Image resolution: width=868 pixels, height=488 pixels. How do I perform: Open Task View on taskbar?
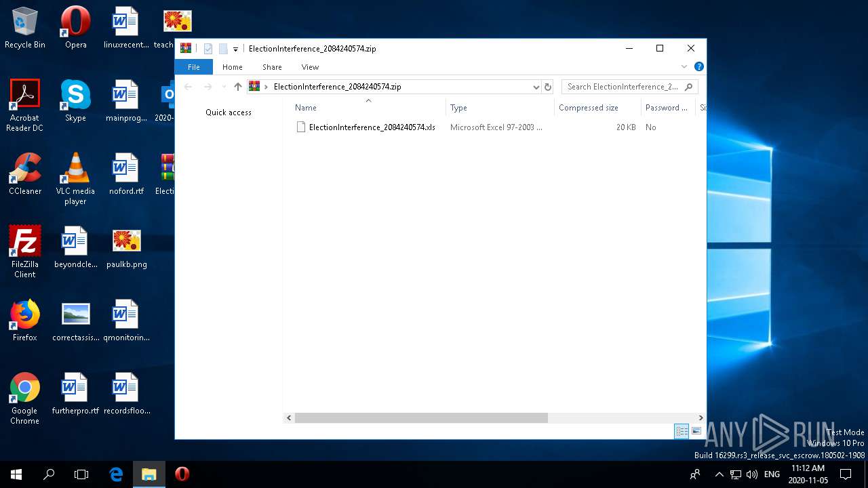[x=81, y=474]
